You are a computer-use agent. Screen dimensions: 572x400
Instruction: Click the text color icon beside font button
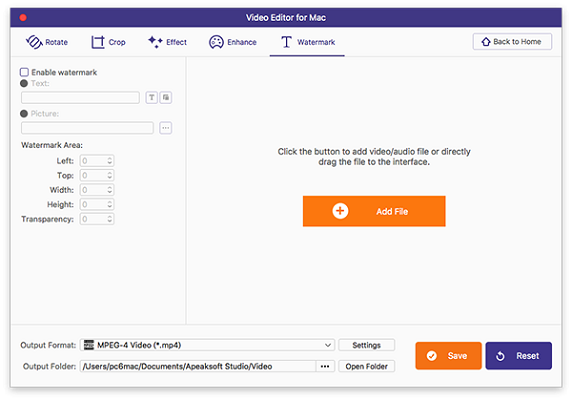pos(166,97)
